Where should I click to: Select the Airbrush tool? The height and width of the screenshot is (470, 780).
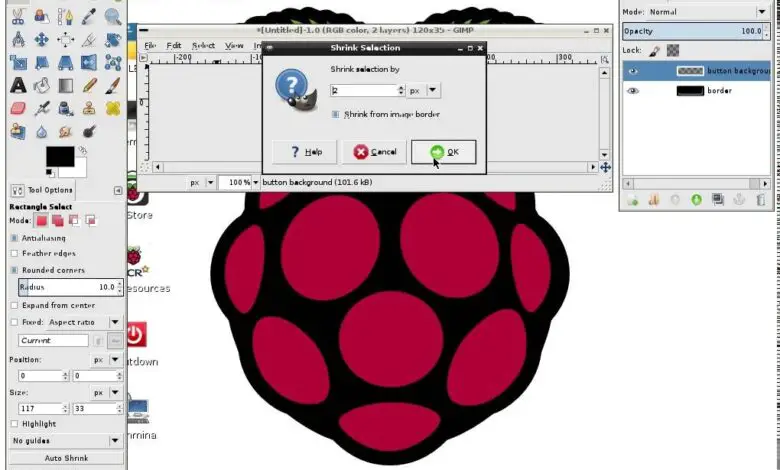click(42, 108)
